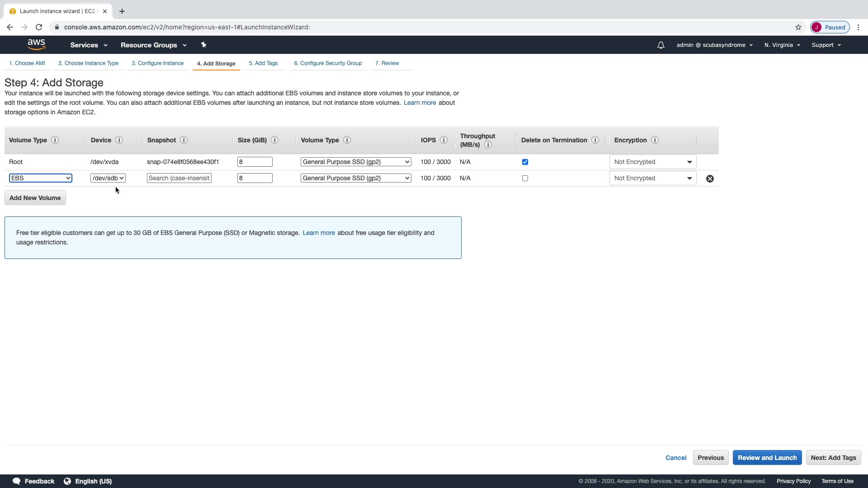Click the AWS logo home icon
868x488 pixels.
[x=36, y=44]
